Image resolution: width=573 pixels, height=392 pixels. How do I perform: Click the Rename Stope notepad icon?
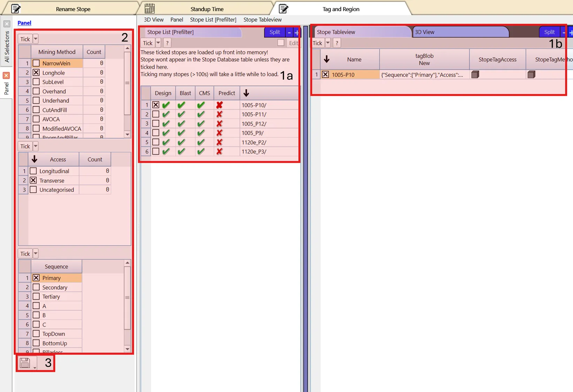[x=16, y=9]
